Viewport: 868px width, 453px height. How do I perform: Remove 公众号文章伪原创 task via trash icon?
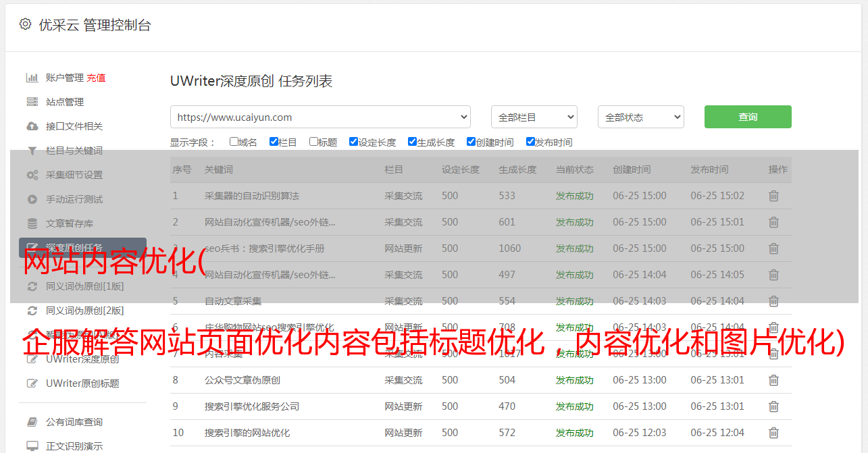[773, 380]
